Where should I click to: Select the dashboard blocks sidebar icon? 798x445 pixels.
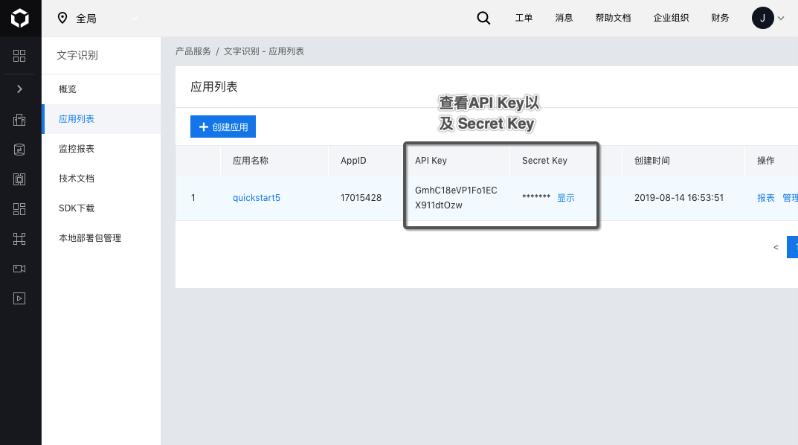coord(19,209)
